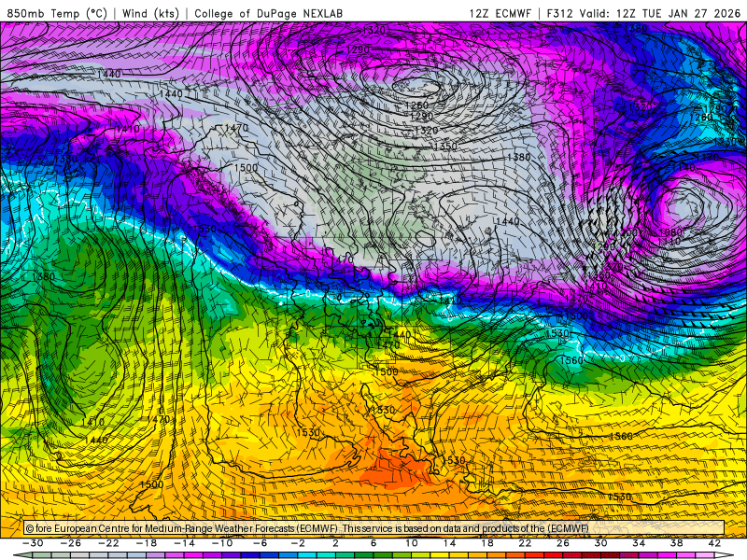Click the -10 label on the temperature scale
This screenshot has width=747, height=560.
pyautogui.click(x=222, y=543)
